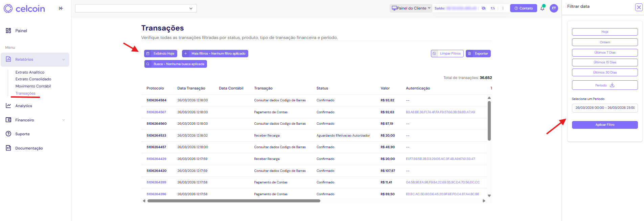This screenshot has width=644, height=221.
Task: Pick the Últimos 30 Dias filter
Action: [x=605, y=73]
